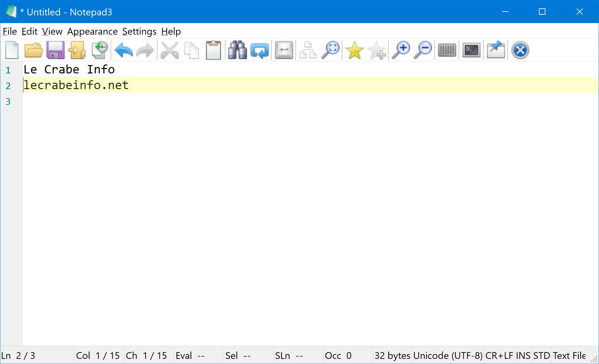Click the Eval status bar field

tap(199, 355)
